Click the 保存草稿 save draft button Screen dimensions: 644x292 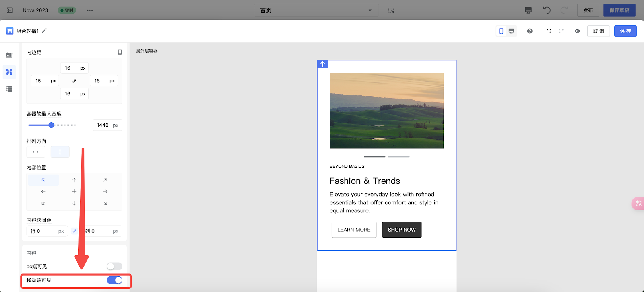point(619,10)
